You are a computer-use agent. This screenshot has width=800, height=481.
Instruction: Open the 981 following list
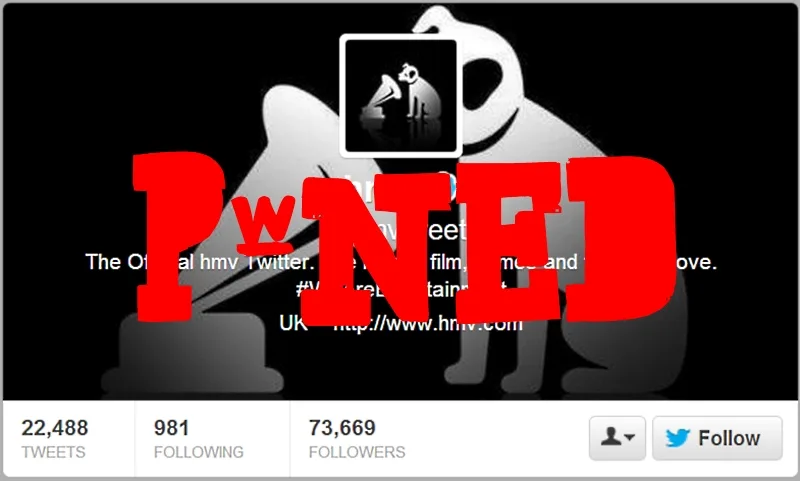171,428
